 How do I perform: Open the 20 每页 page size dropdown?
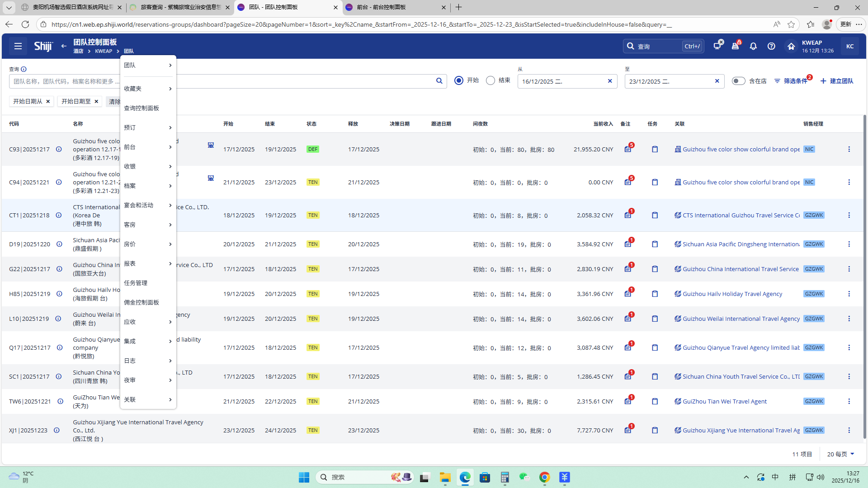click(x=840, y=455)
